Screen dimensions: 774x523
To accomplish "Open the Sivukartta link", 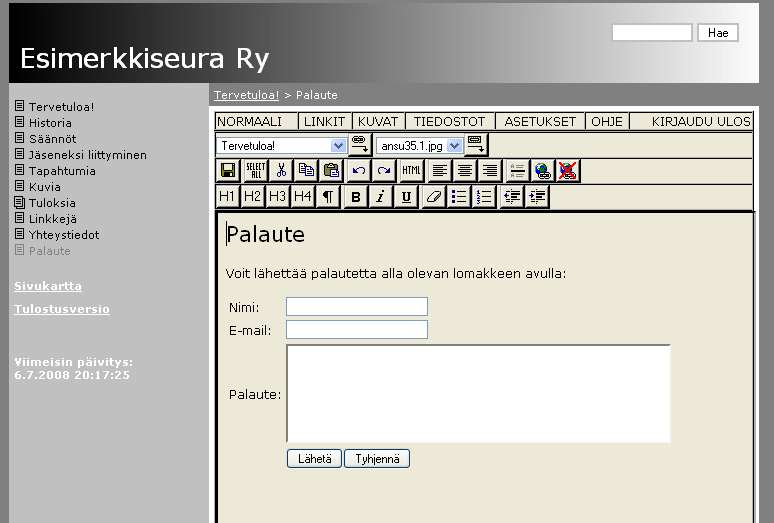I will [x=48, y=286].
